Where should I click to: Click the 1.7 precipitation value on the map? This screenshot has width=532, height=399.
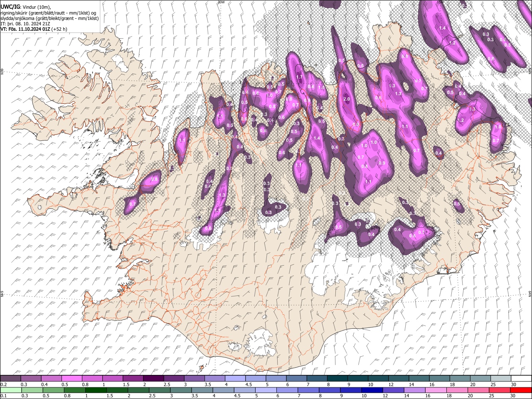tap(299, 77)
